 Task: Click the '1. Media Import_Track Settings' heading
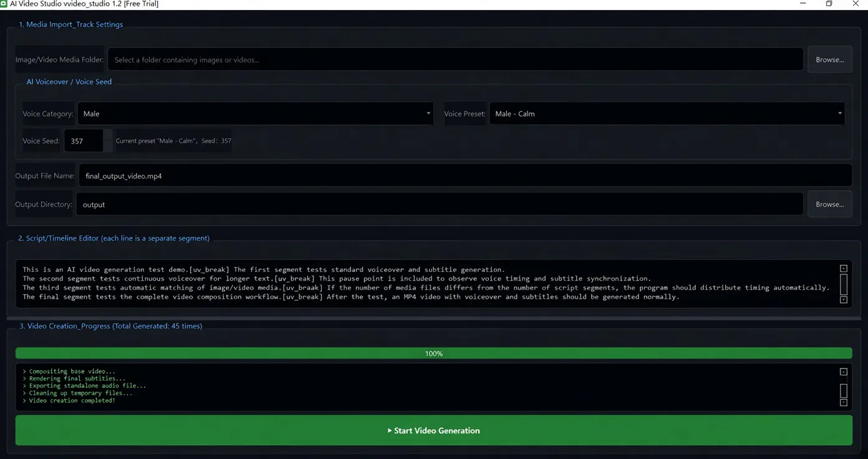71,24
